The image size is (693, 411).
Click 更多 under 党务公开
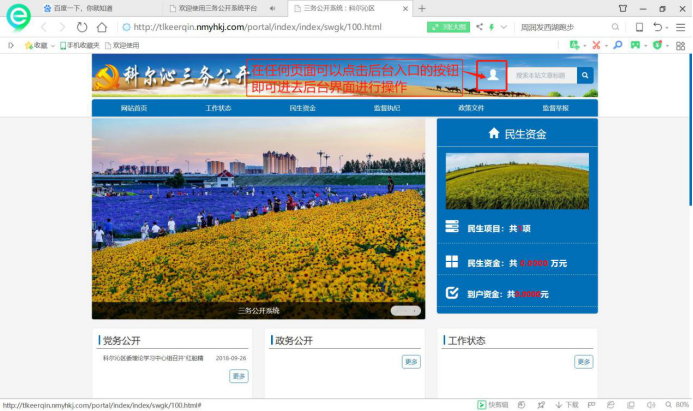tap(239, 376)
